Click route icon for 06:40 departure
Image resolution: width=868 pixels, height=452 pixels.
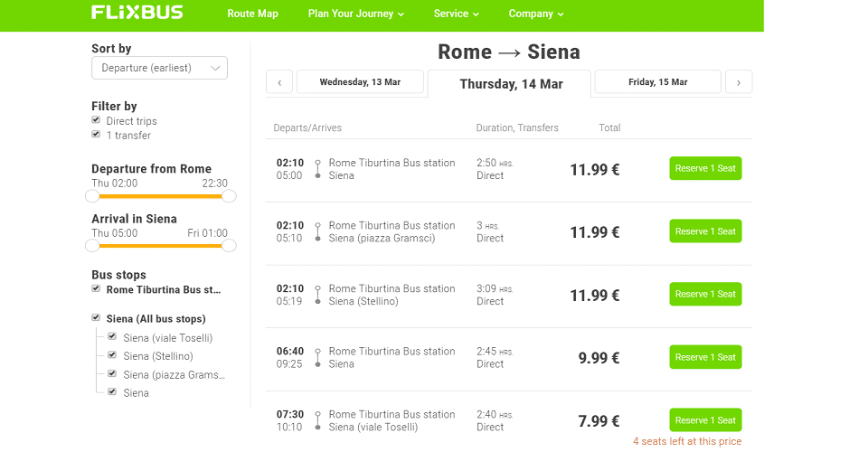point(317,357)
